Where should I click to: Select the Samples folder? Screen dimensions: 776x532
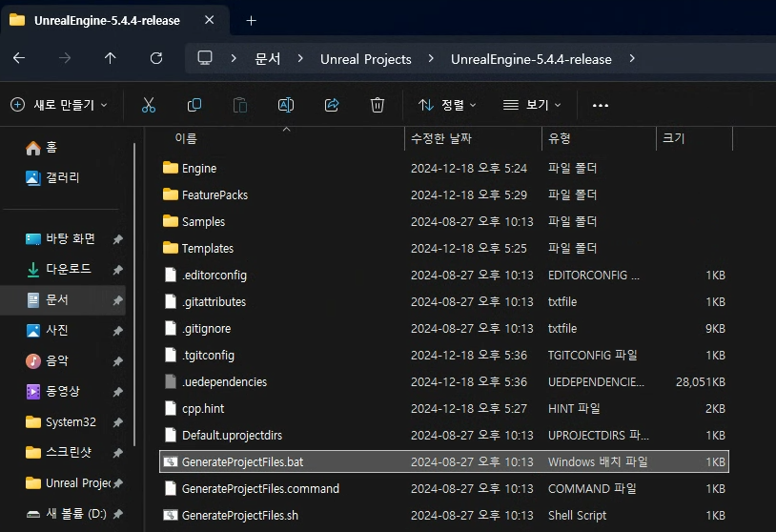pyautogui.click(x=444, y=222)
